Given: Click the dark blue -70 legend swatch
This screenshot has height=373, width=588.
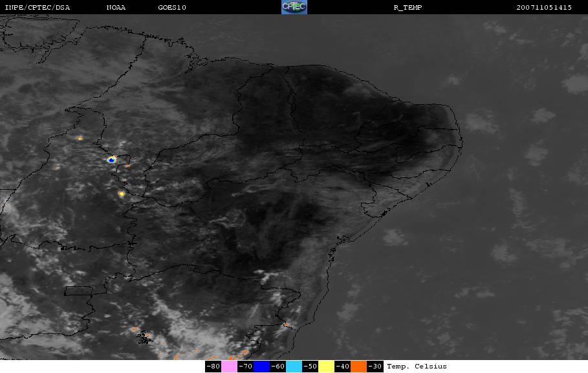Looking at the screenshot, I should (x=262, y=367).
